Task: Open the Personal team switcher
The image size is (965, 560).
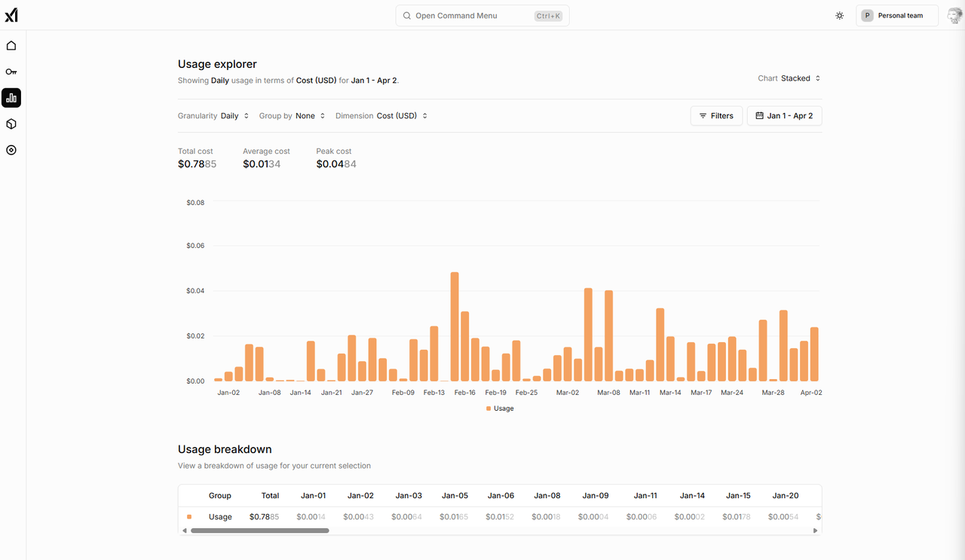Action: point(897,16)
